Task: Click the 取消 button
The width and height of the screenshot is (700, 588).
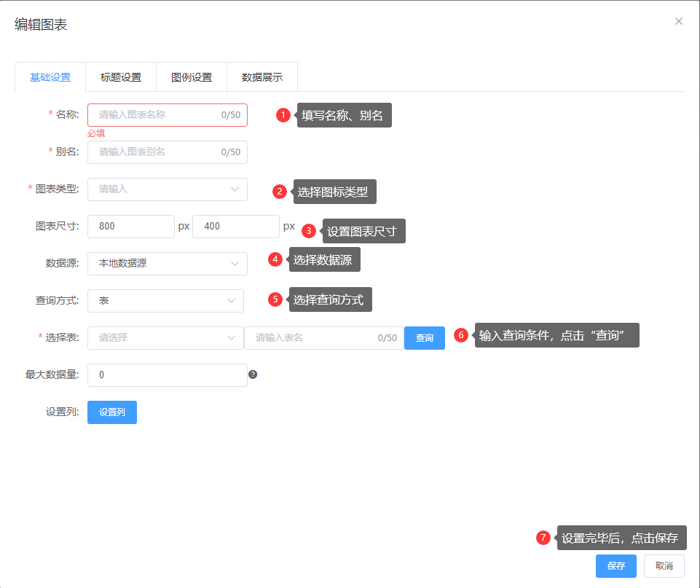Action: [x=664, y=566]
